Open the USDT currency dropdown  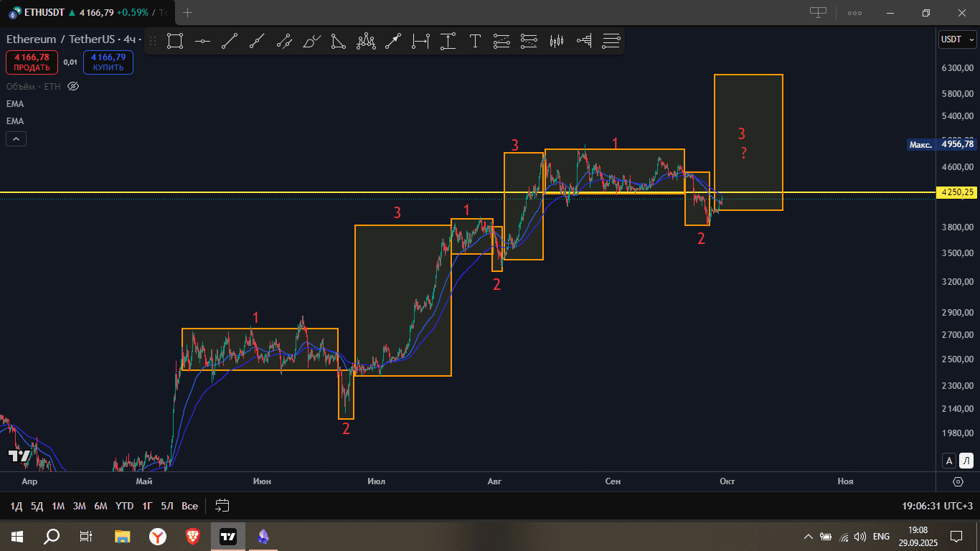tap(957, 39)
